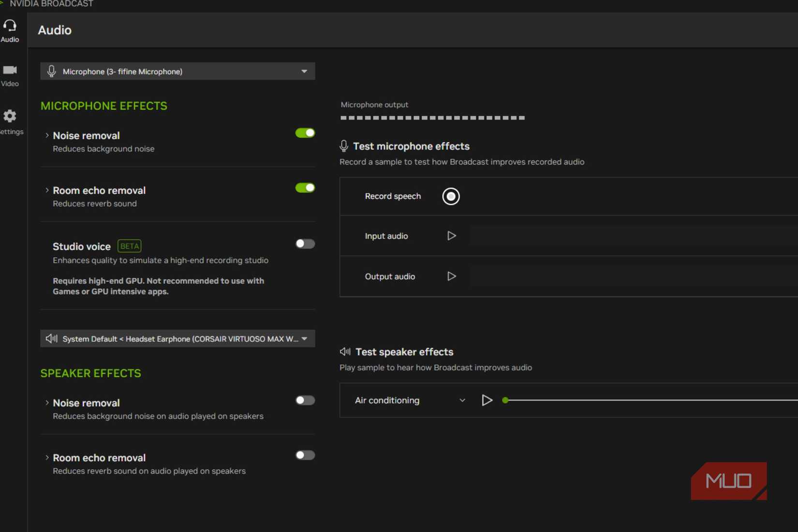Screen dimensions: 798x532
Task: Open the Air conditioning sample dropdown
Action: (x=410, y=400)
